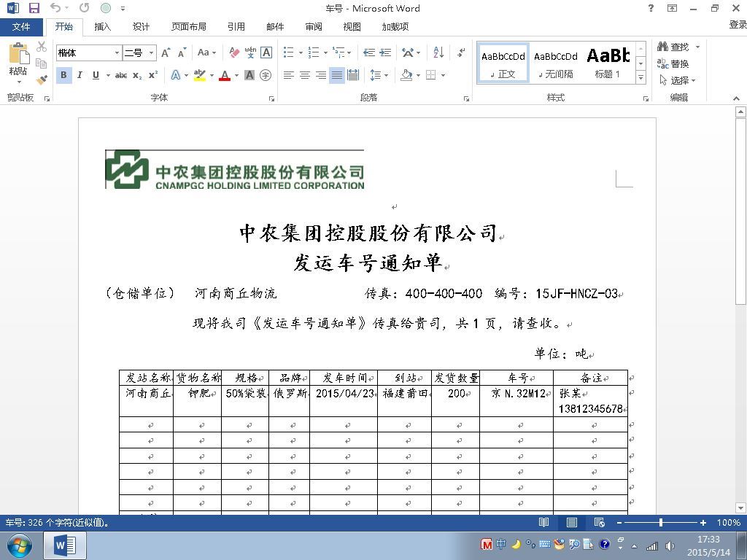
Task: Click the show paragraph marks icon
Action: click(461, 52)
